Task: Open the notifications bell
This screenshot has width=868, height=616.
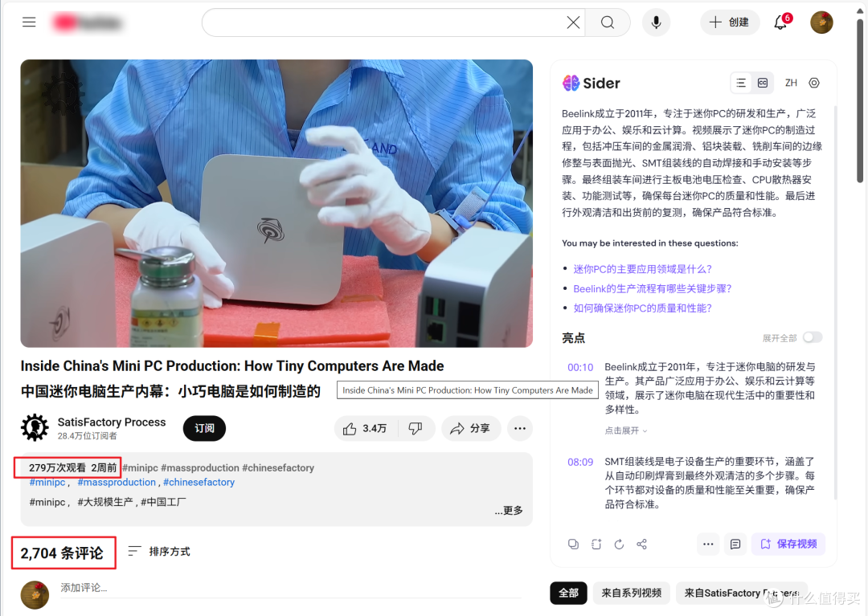Action: tap(780, 22)
